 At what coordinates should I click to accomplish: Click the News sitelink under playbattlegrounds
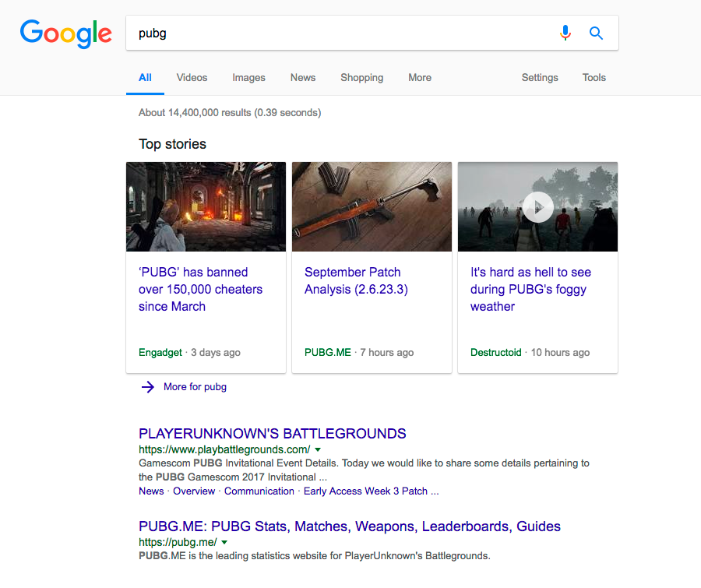tap(151, 491)
